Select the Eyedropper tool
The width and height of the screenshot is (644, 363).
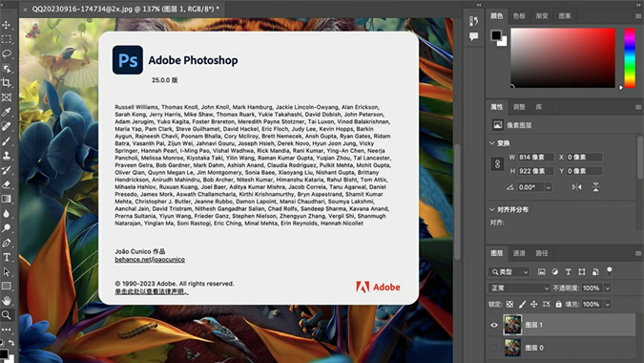point(7,112)
